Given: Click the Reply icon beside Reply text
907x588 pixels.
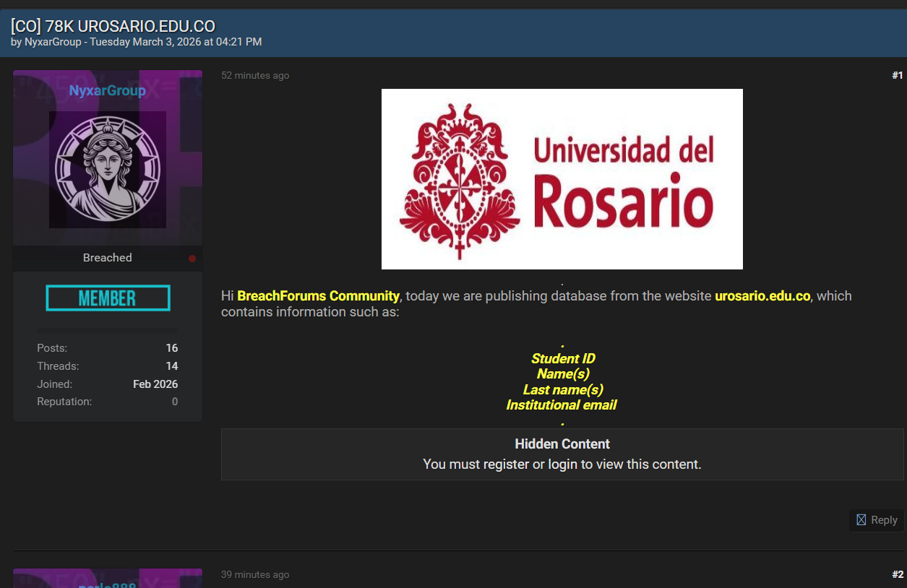Looking at the screenshot, I should (861, 520).
